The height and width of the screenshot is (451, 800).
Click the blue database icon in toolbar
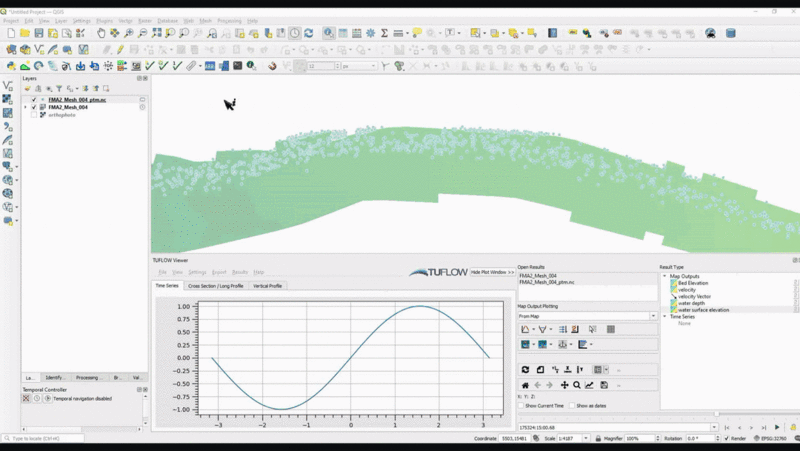[x=731, y=33]
